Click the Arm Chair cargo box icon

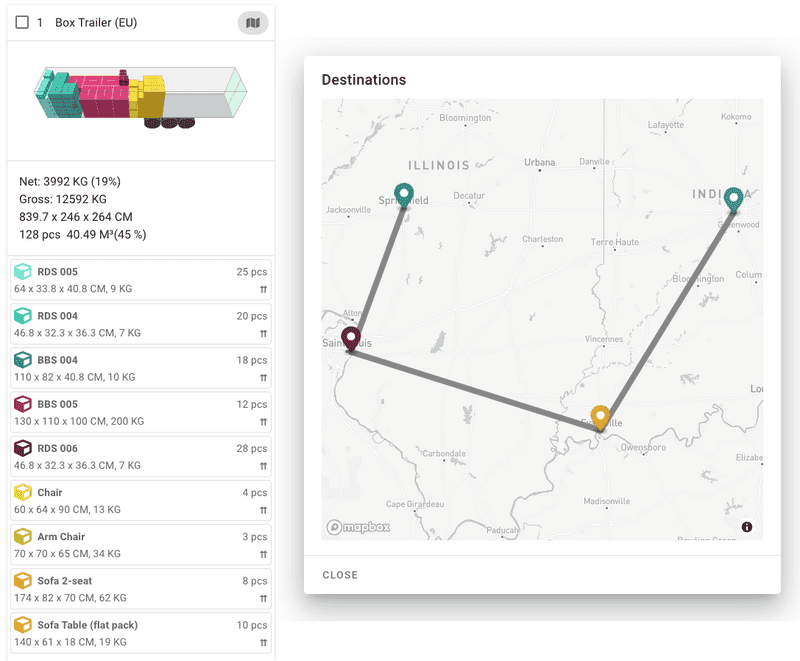pyautogui.click(x=23, y=536)
